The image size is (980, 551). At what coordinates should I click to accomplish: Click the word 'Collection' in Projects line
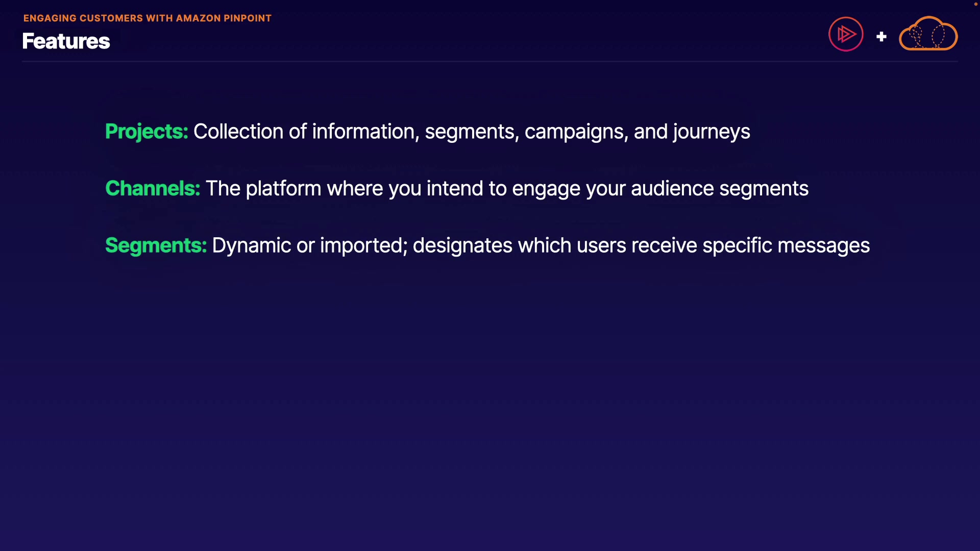[238, 132]
